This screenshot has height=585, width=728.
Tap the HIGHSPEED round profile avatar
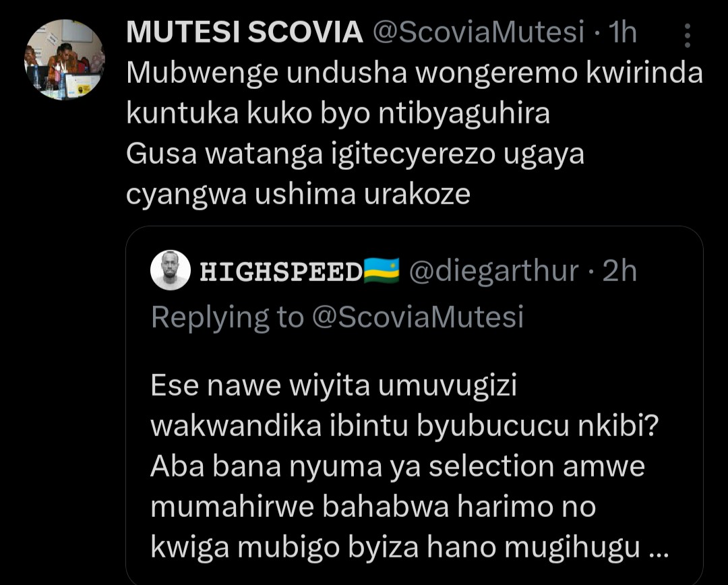coord(171,271)
